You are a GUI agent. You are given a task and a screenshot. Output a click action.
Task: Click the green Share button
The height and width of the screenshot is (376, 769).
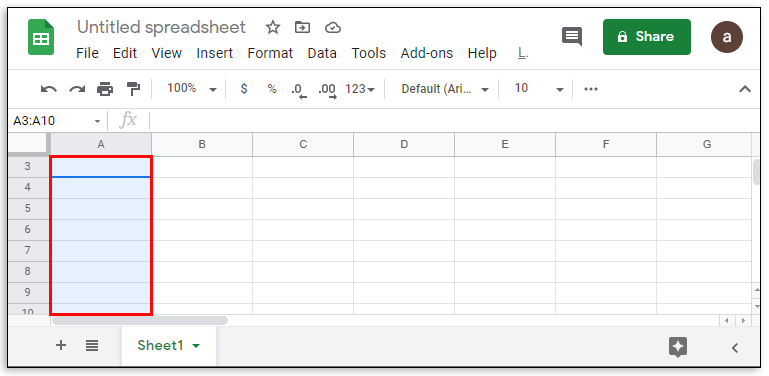pos(647,37)
